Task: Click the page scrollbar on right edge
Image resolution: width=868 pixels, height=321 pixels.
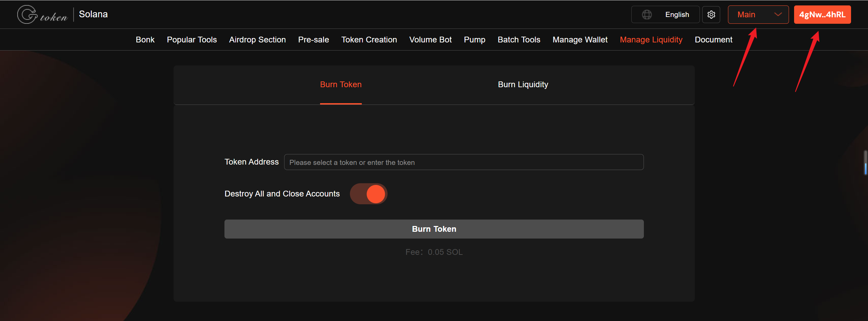Action: pos(865,163)
